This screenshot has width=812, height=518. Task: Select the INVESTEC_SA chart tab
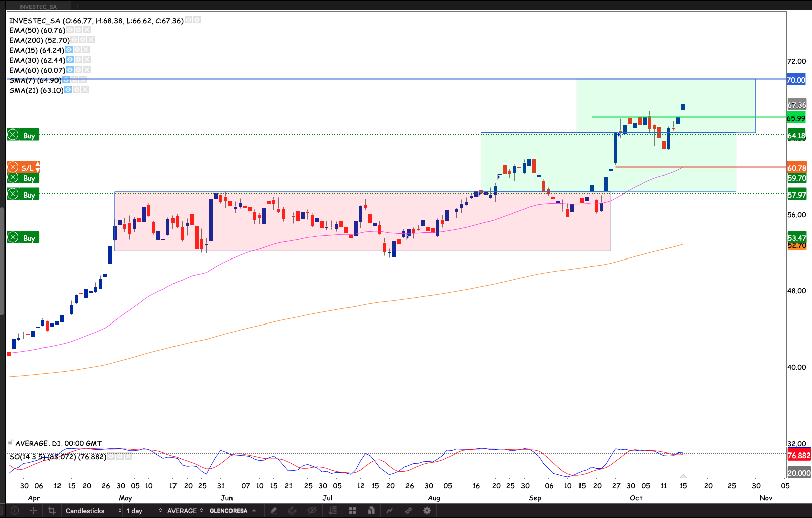(38, 7)
